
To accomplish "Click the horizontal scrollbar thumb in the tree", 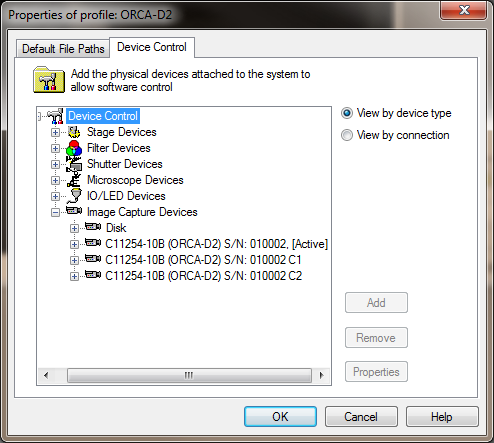I will point(189,375).
